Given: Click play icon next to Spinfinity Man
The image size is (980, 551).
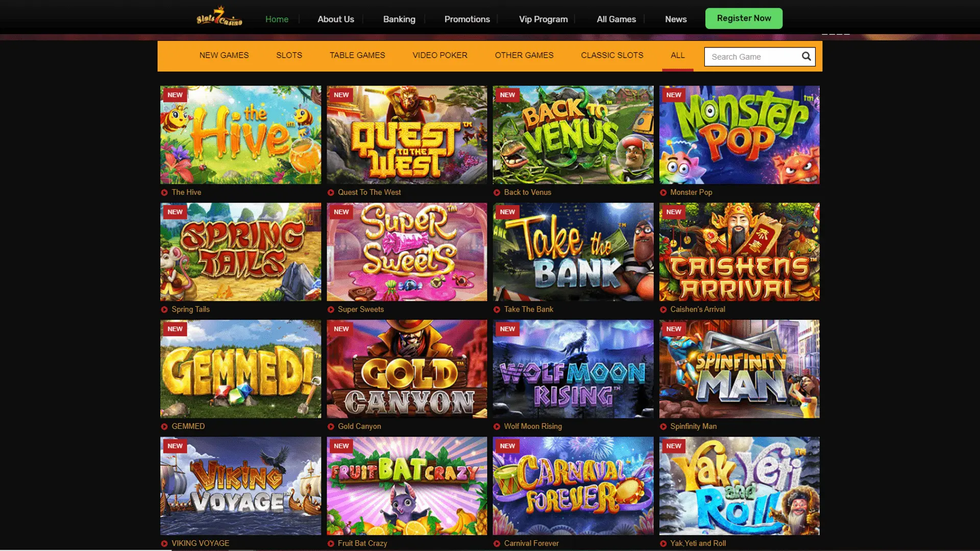Looking at the screenshot, I should [x=663, y=427].
